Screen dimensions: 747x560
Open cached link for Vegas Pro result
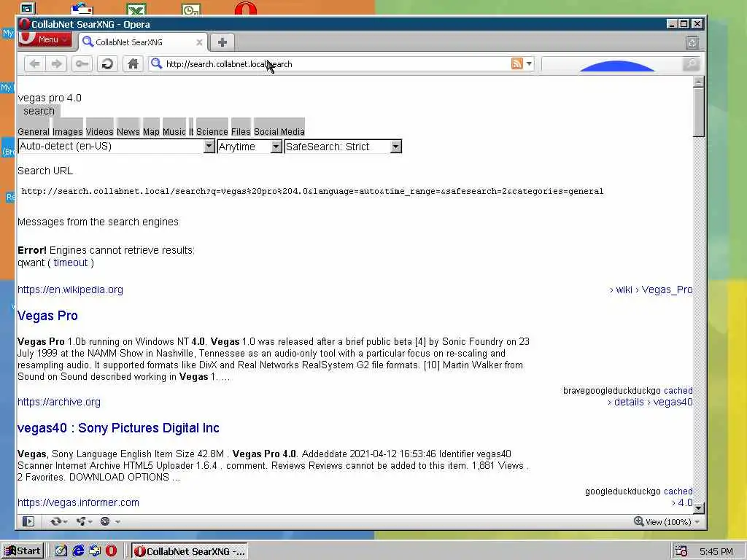click(678, 391)
